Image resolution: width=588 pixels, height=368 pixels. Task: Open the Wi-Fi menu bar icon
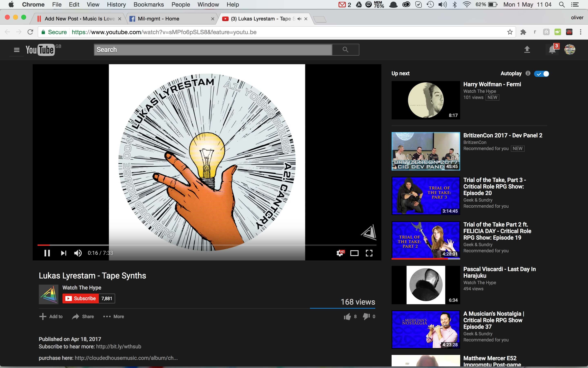point(467,4)
